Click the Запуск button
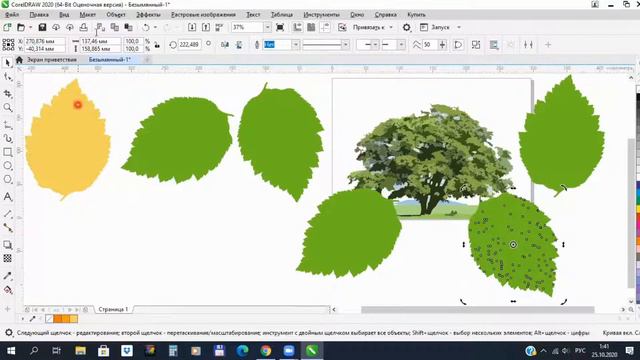Image resolution: width=640 pixels, height=360 pixels. [435, 27]
